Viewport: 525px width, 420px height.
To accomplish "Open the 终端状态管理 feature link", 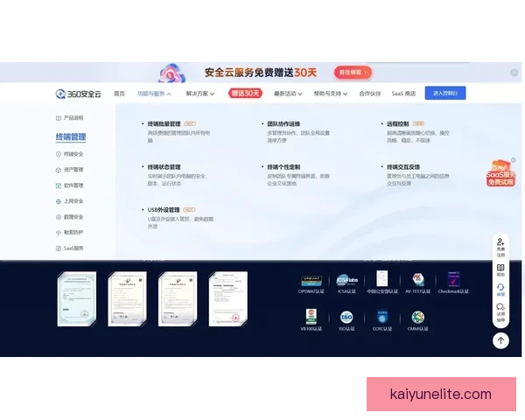I will (164, 167).
